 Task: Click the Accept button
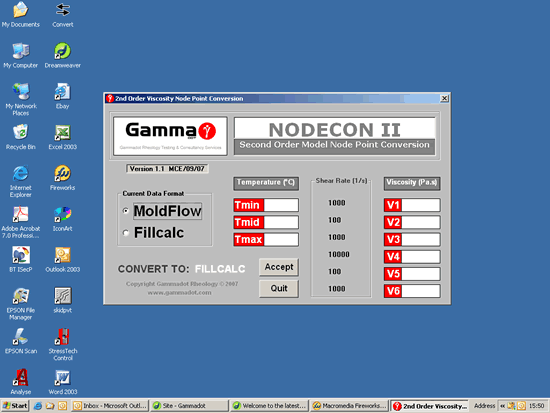point(279,267)
